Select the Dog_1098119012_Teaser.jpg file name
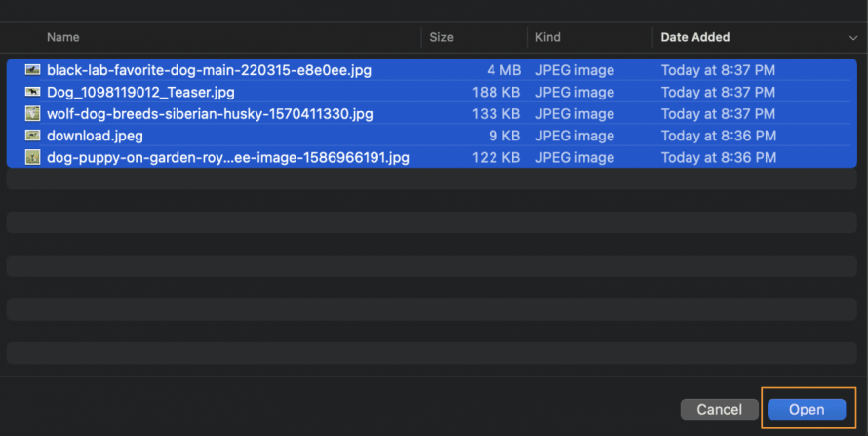 (140, 92)
